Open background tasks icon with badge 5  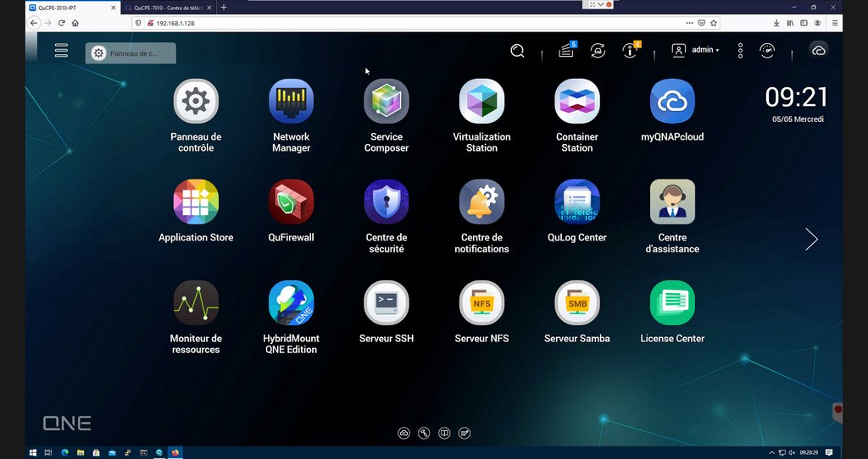(566, 51)
